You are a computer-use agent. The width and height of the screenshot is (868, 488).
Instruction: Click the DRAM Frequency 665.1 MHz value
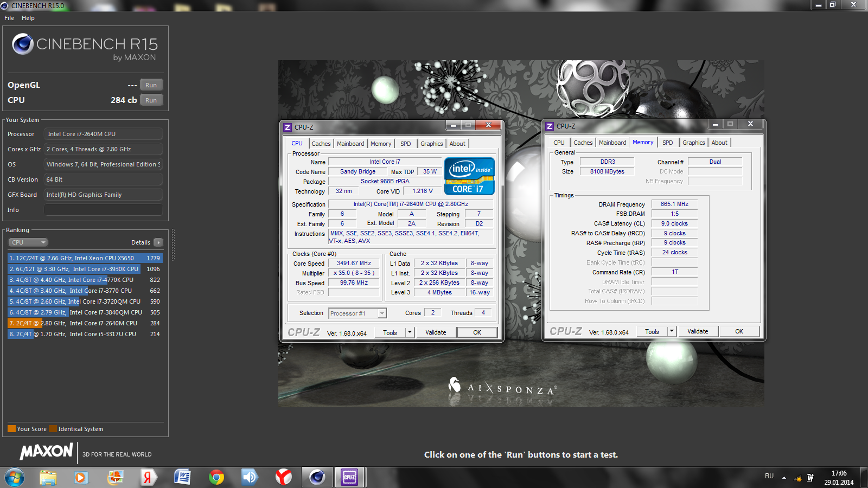[x=674, y=204]
